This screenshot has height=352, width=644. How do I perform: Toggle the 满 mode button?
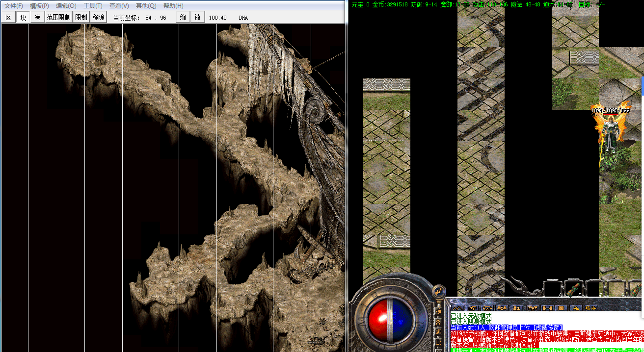(x=38, y=17)
